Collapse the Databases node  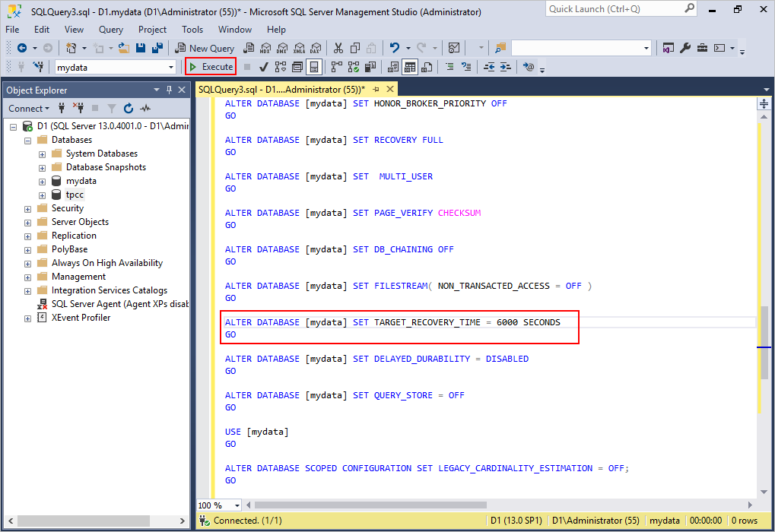(27, 139)
